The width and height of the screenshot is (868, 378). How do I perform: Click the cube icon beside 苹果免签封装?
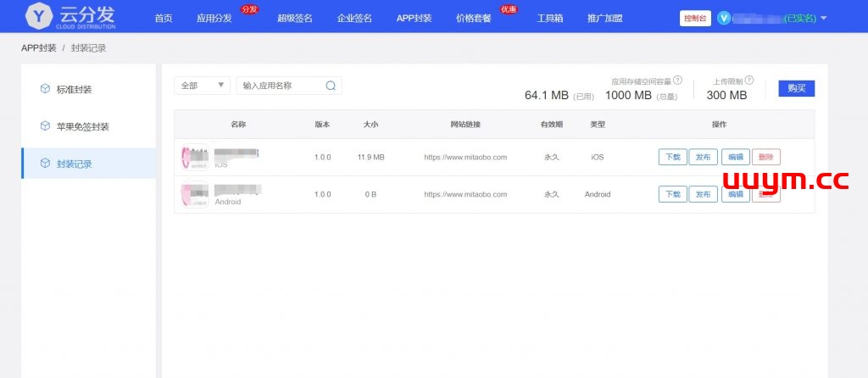click(x=45, y=126)
